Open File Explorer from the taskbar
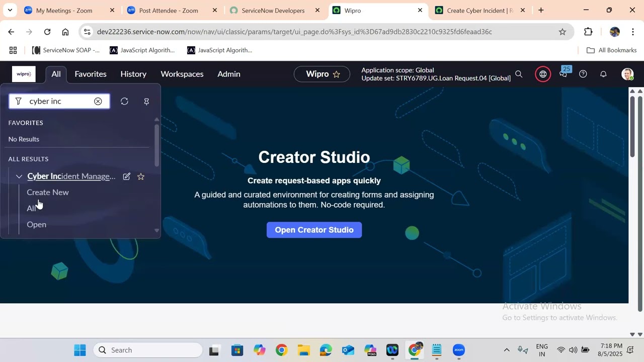 (x=303, y=350)
